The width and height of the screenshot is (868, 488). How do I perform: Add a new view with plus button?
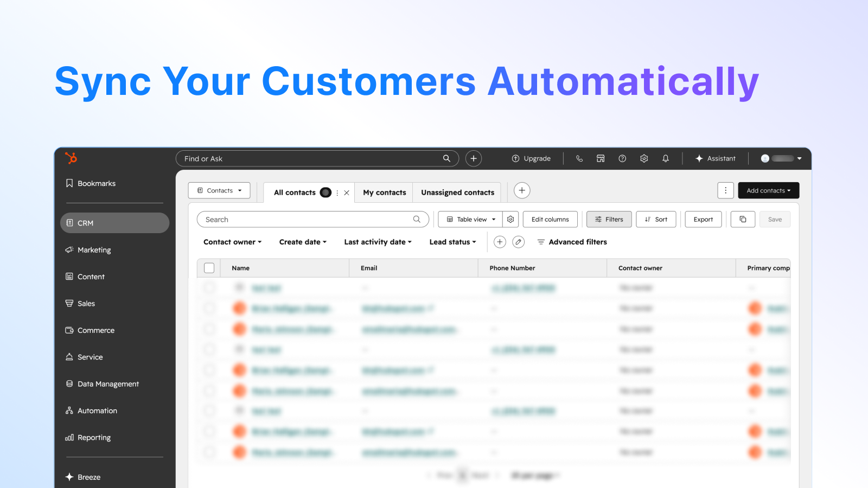pos(522,190)
